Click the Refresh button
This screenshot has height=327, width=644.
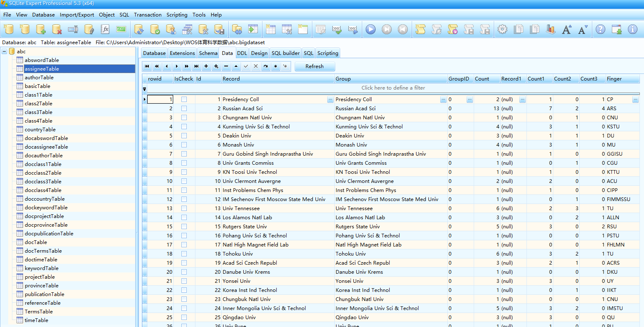[x=315, y=66]
